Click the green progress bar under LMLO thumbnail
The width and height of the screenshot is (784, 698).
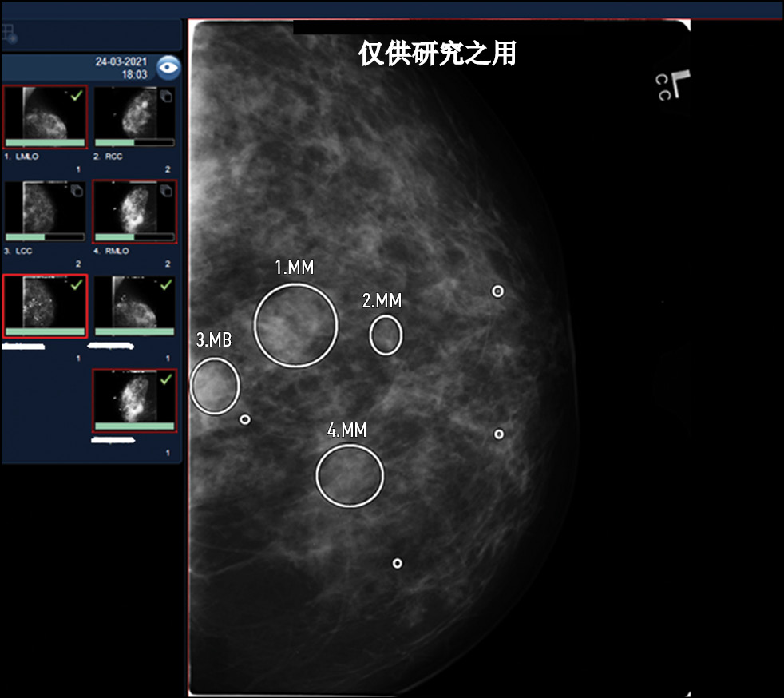[44, 143]
